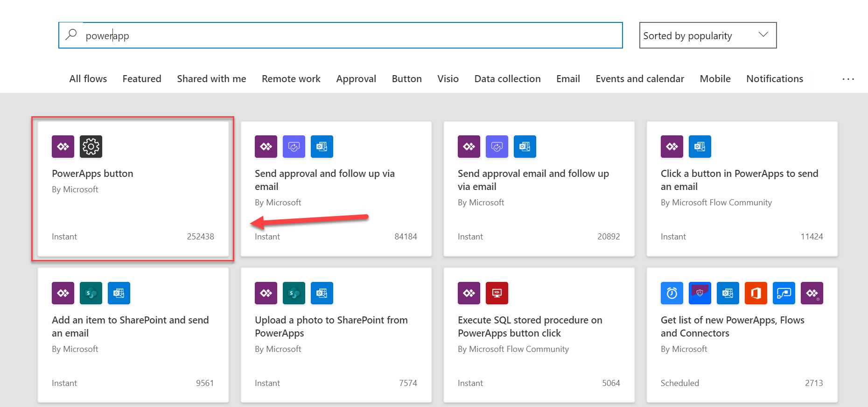
Task: Click 'By Microsoft Flow Community' on the SQL card
Action: [513, 349]
